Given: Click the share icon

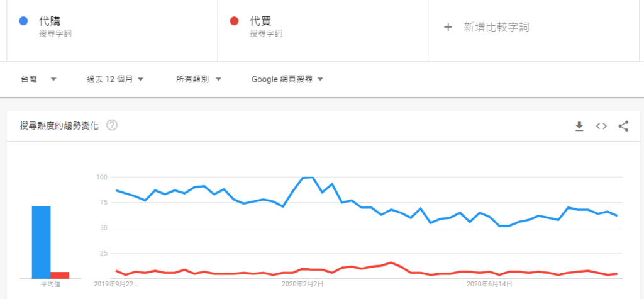Looking at the screenshot, I should (623, 126).
